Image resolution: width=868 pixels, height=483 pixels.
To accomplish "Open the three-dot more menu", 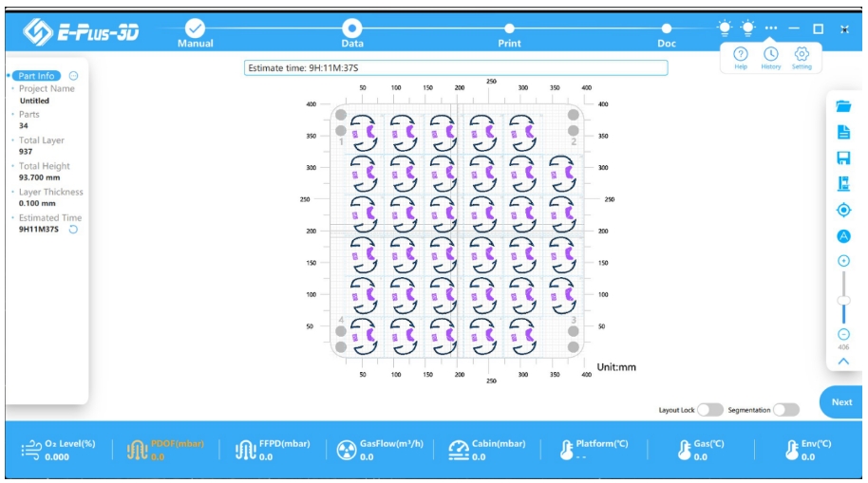I will click(771, 28).
